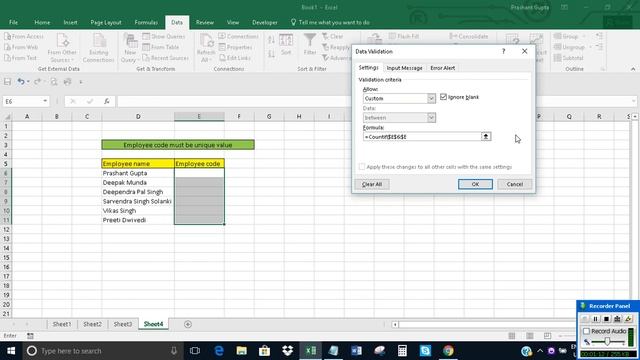Click the Undo arrow icon
Viewport: 640px width, 360px height.
[20, 82]
